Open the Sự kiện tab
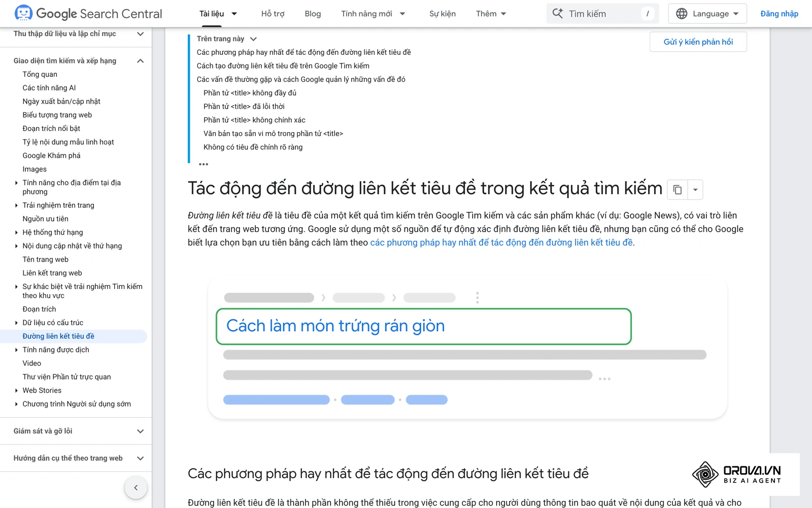The image size is (812, 508). pos(443,14)
